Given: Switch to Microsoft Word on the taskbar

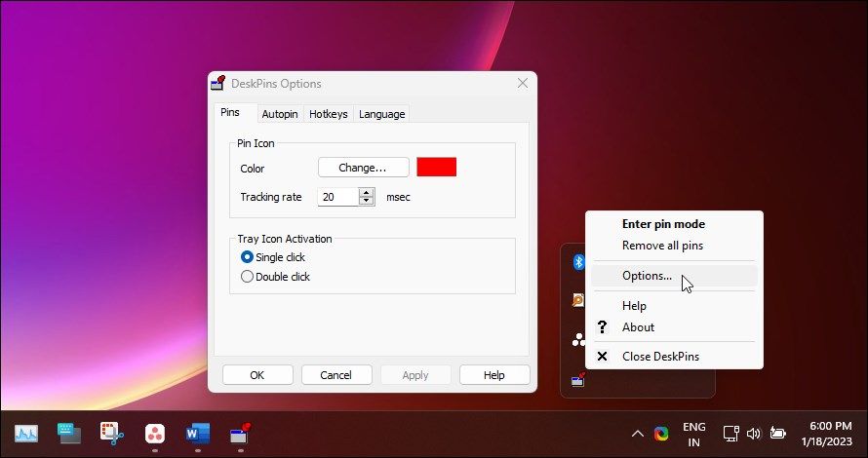Looking at the screenshot, I should coord(198,435).
